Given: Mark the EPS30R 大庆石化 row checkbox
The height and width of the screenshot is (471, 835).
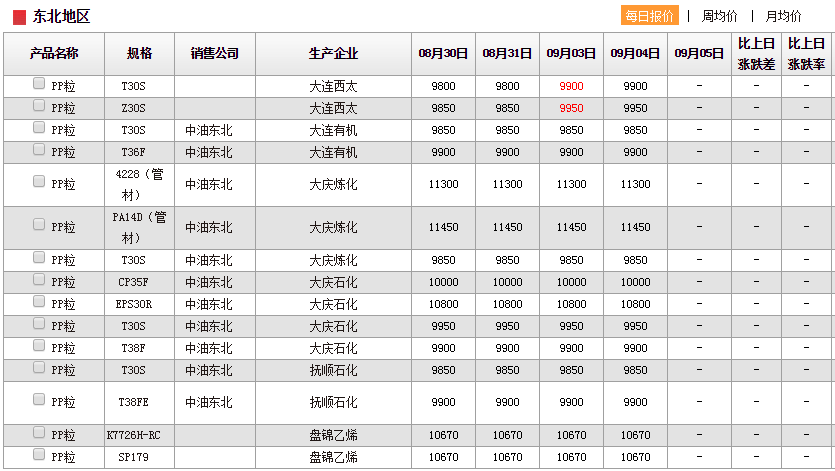Looking at the screenshot, I should (38, 302).
